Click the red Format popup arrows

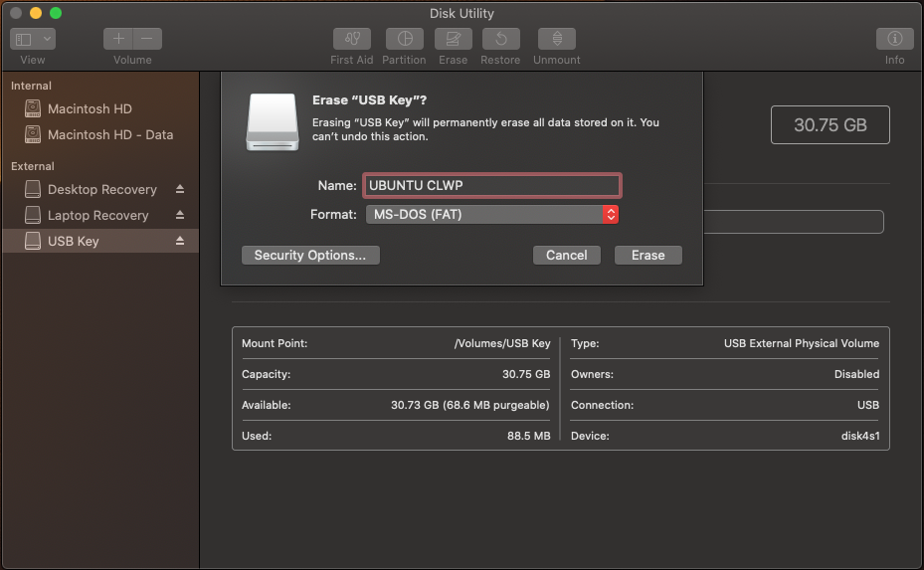tap(611, 214)
